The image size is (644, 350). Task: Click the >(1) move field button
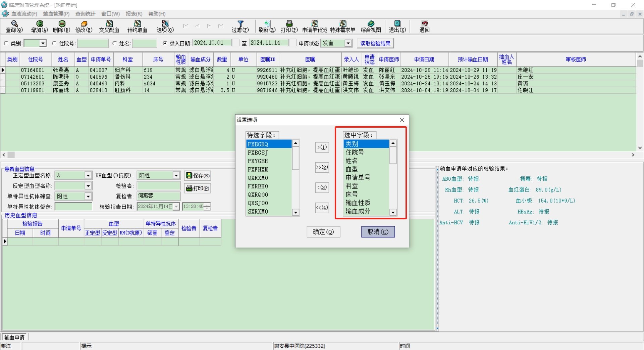coord(322,147)
